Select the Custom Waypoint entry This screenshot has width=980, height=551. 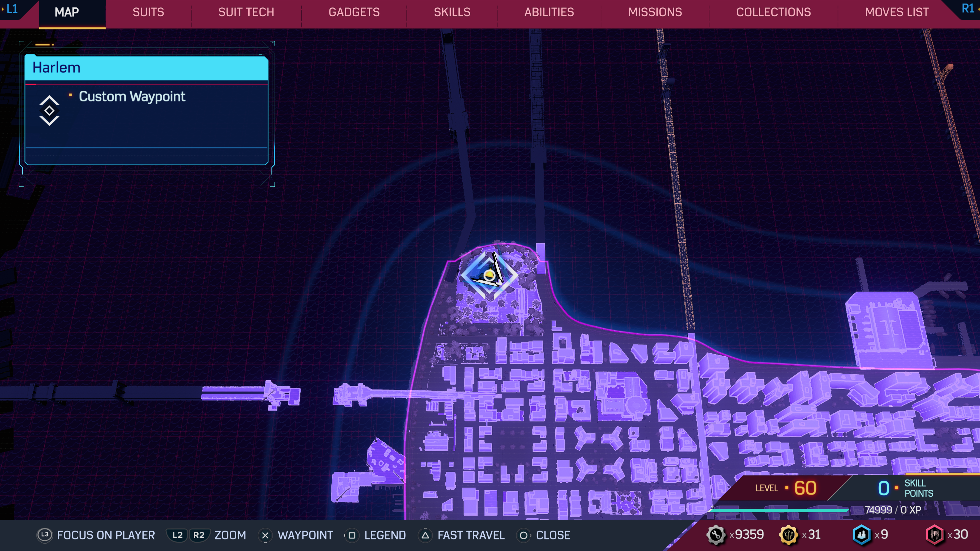pyautogui.click(x=132, y=97)
